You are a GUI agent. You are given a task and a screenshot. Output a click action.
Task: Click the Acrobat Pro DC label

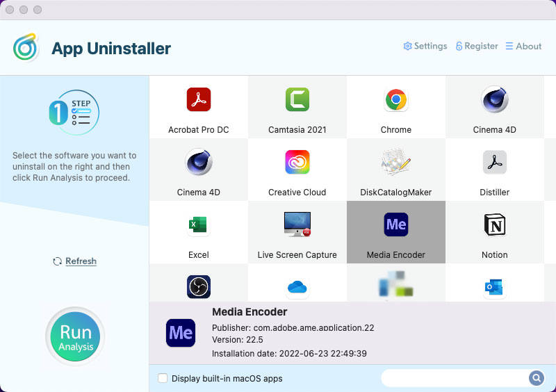point(199,130)
